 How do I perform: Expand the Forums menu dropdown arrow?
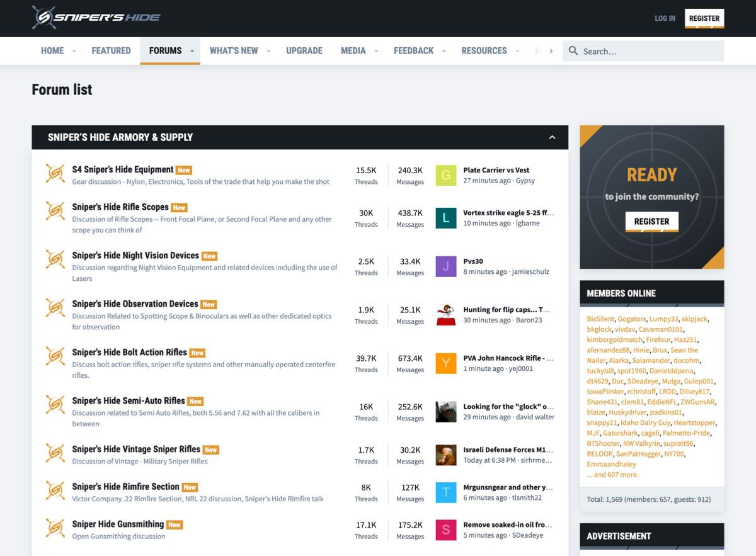[192, 51]
